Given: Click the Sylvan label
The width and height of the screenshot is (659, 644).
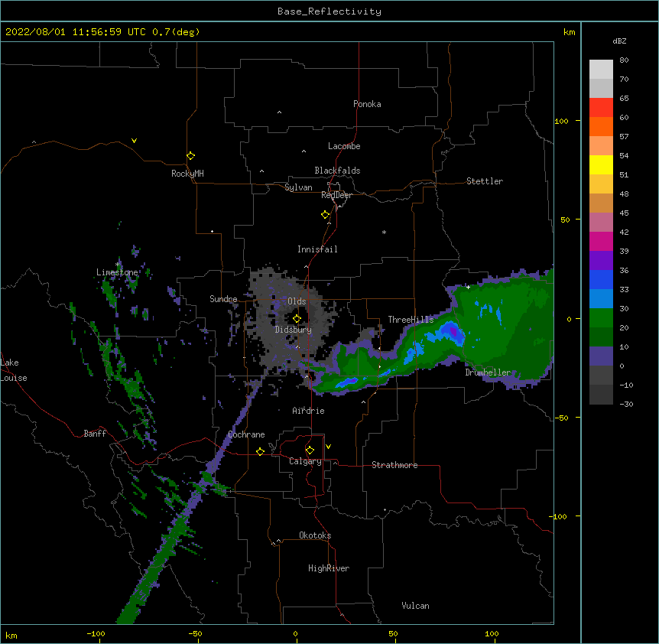Looking at the screenshot, I should pyautogui.click(x=298, y=187).
